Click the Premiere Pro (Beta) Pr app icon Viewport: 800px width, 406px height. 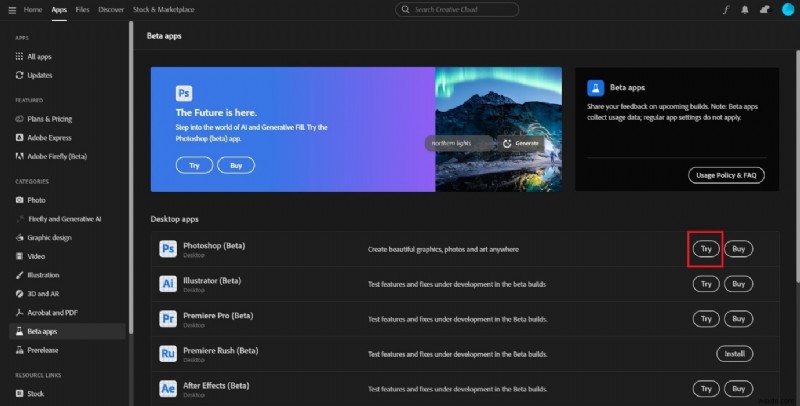(168, 319)
